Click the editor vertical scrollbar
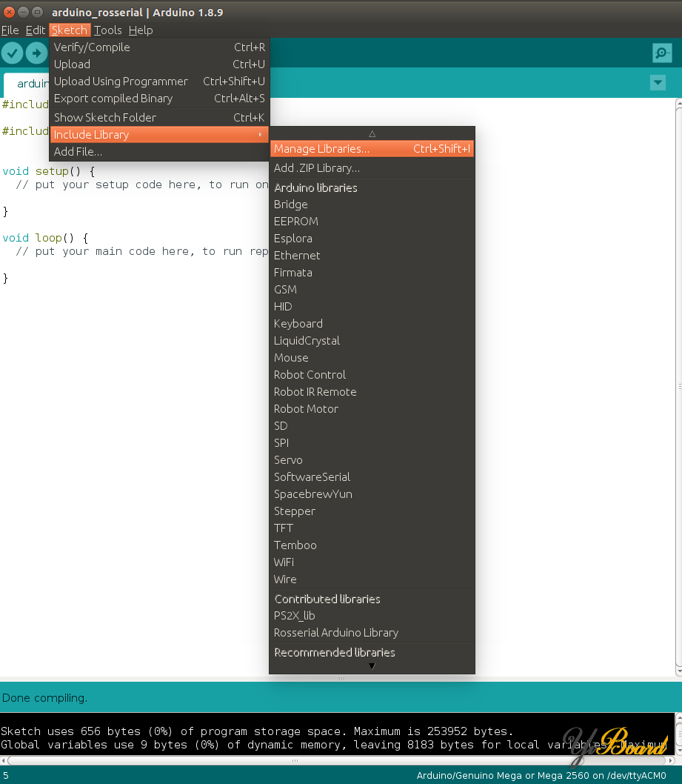Image resolution: width=682 pixels, height=784 pixels. pos(678,387)
